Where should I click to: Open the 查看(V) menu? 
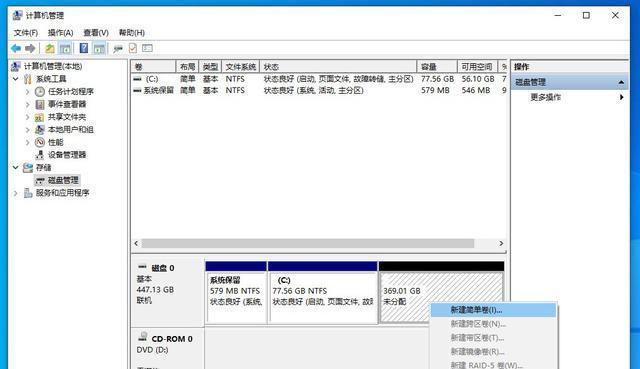[96, 33]
